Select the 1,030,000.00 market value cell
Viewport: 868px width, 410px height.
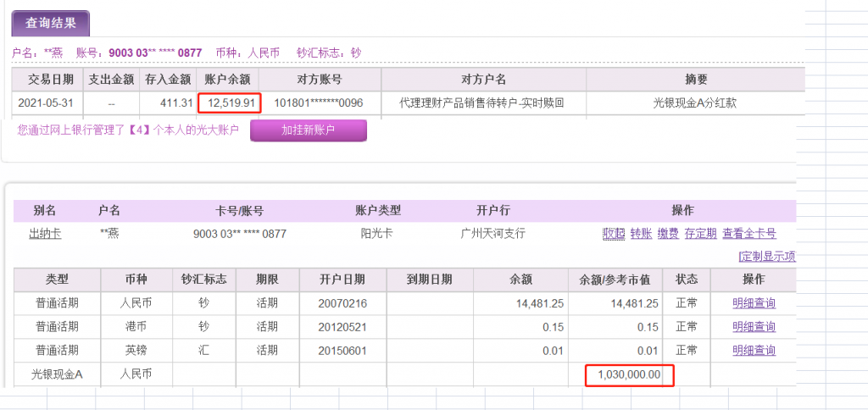pyautogui.click(x=615, y=374)
